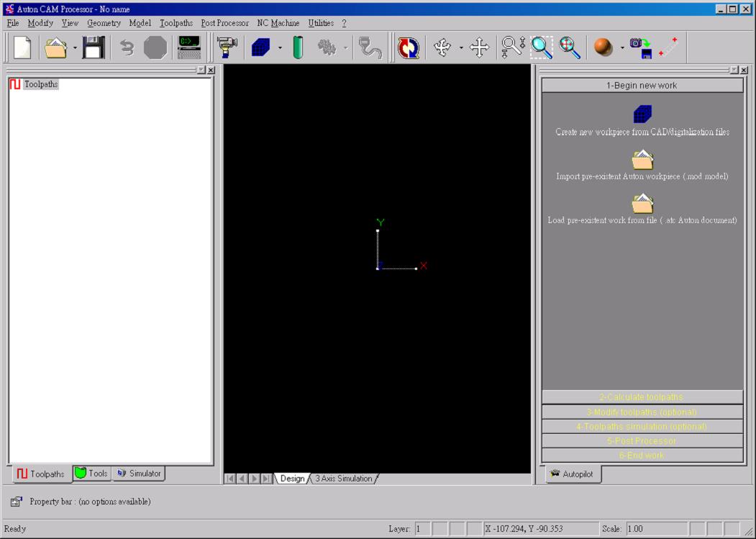Click the Property bar icon
Viewport: 756px width, 539px height.
(x=16, y=502)
